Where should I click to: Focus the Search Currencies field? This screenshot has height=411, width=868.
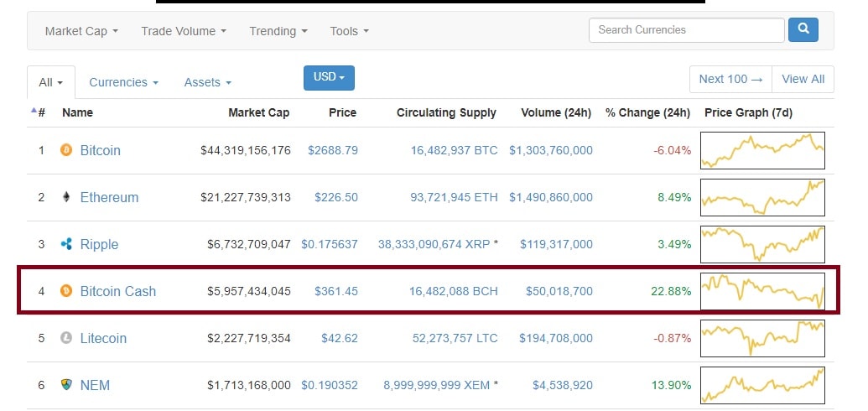click(x=686, y=30)
